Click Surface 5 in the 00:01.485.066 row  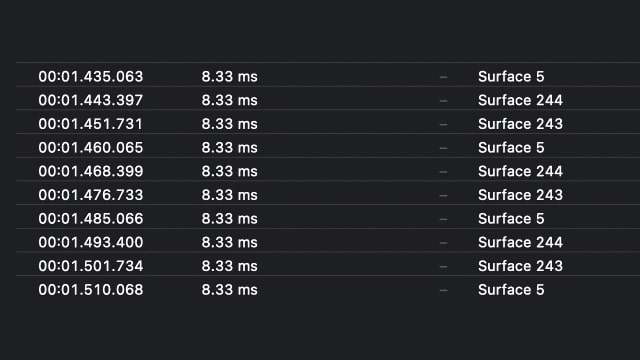(511, 218)
